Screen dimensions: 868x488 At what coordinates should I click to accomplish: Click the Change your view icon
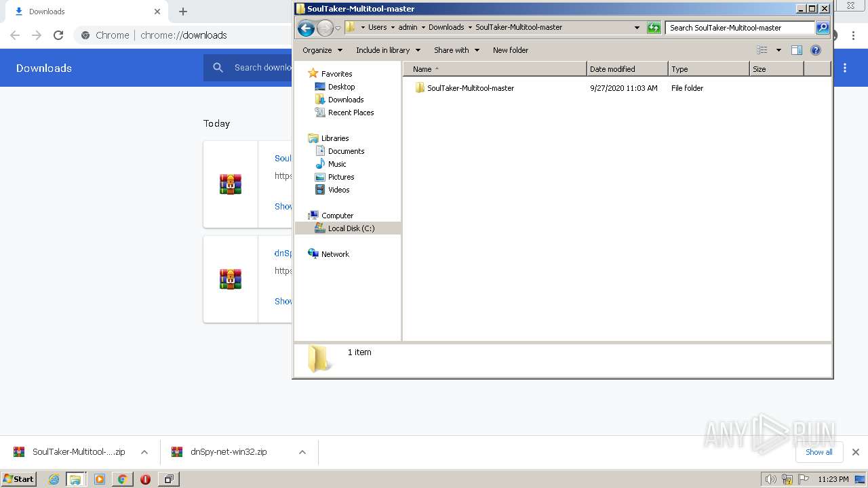point(762,50)
